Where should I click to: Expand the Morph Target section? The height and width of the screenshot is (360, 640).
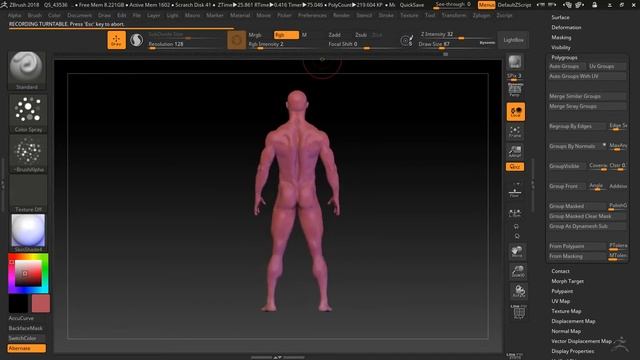coord(567,281)
